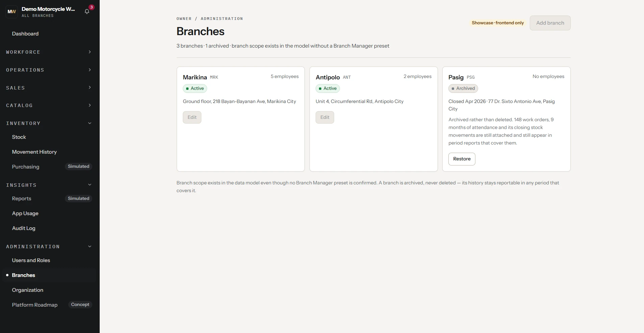This screenshot has height=333, width=644.
Task: Click the MRK branch code
Action: (214, 77)
